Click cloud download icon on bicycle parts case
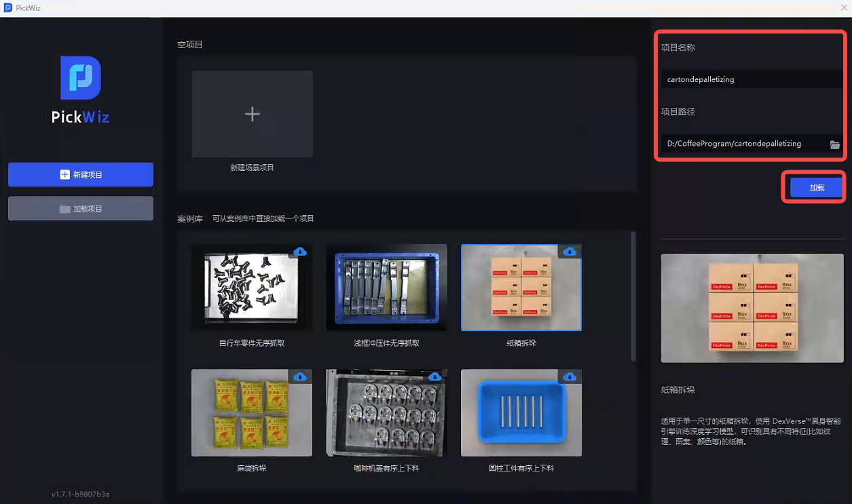The height and width of the screenshot is (504, 852). click(x=300, y=252)
